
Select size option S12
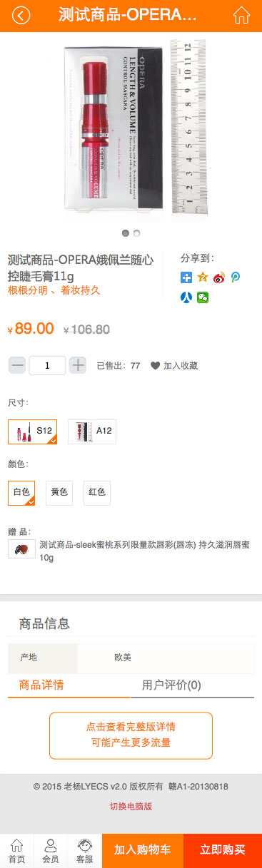click(x=33, y=431)
